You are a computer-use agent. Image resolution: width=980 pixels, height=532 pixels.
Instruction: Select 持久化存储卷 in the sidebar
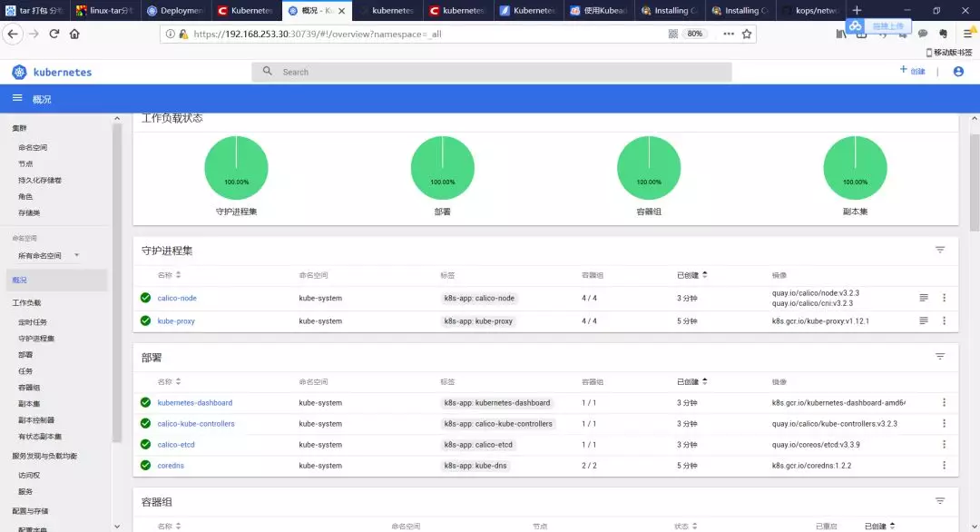(40, 180)
